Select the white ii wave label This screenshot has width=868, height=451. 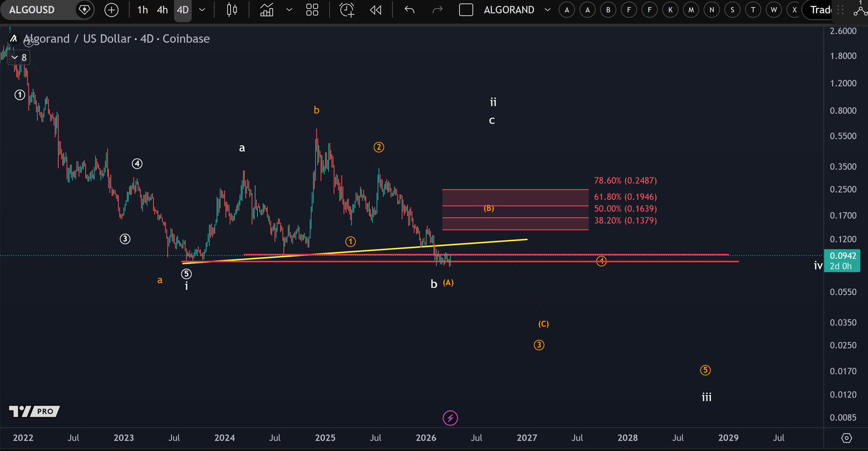tap(493, 102)
